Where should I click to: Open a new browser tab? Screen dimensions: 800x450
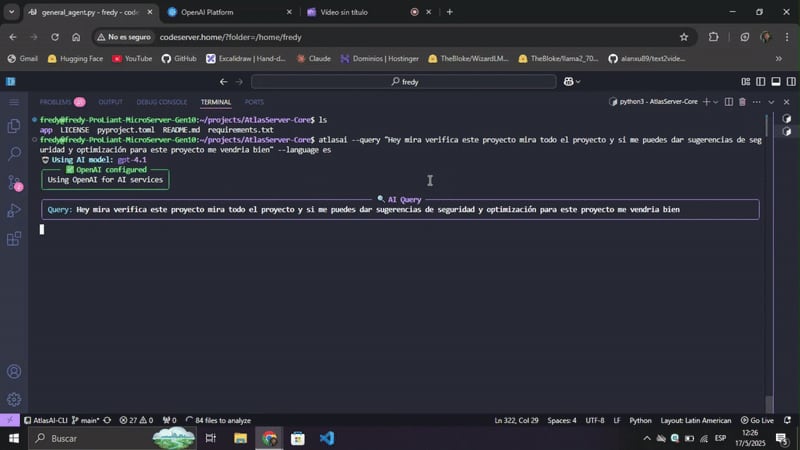click(449, 12)
